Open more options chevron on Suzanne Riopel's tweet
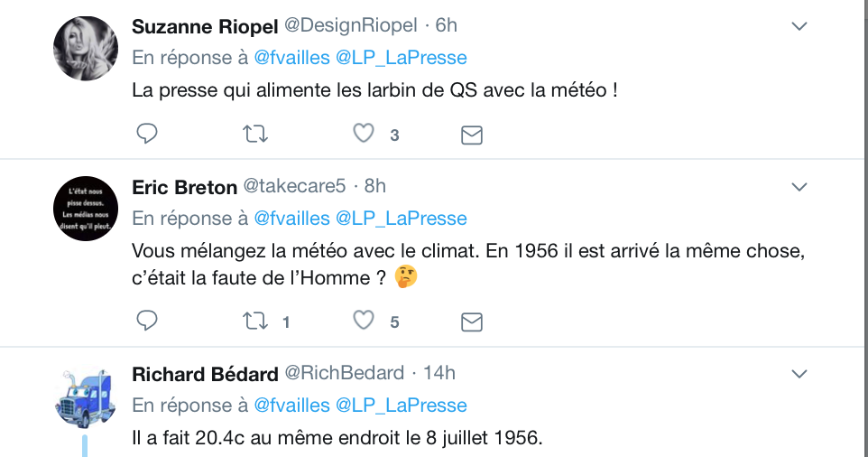The height and width of the screenshot is (457, 868). pyautogui.click(x=799, y=26)
